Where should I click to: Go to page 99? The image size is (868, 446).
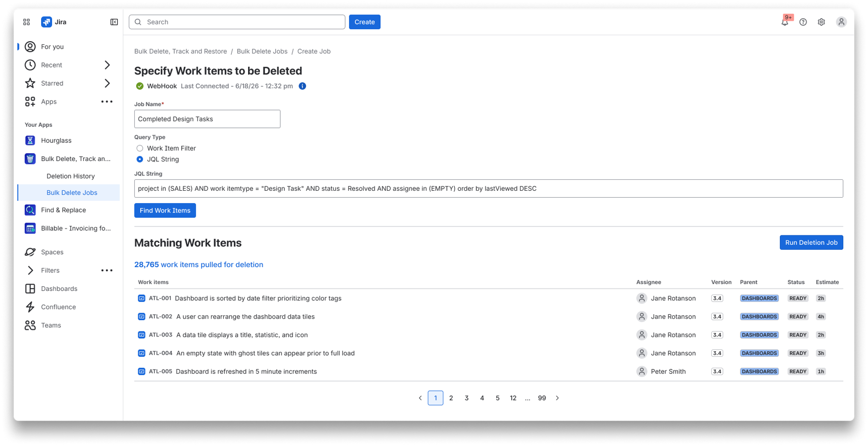coord(542,398)
